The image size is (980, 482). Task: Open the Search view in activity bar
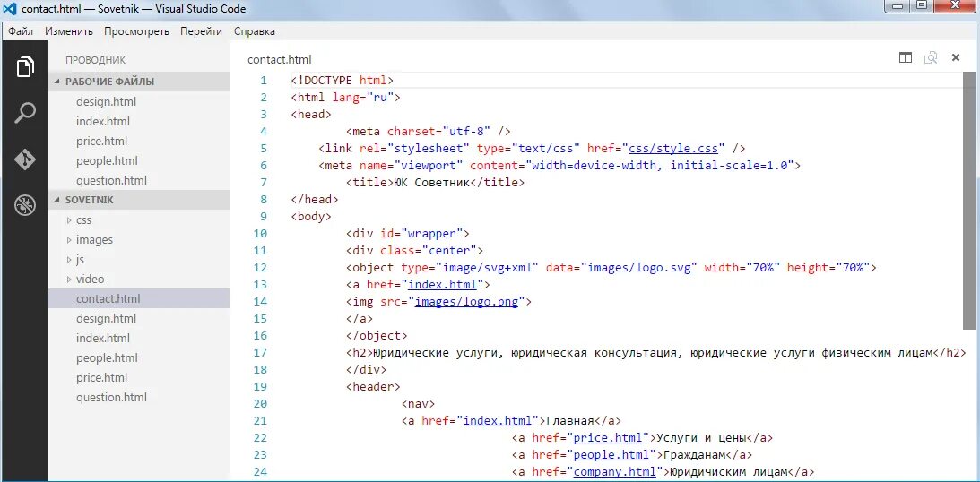tap(24, 113)
